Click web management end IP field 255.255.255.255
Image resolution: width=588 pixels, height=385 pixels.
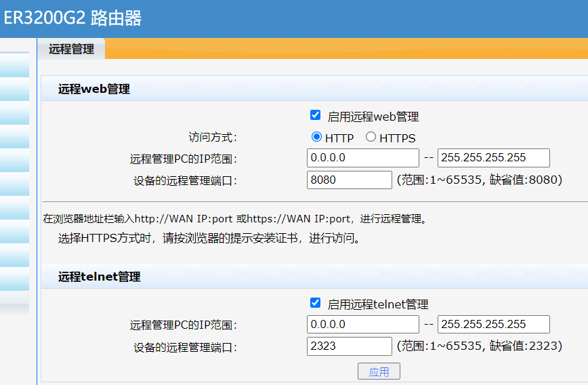tap(493, 158)
